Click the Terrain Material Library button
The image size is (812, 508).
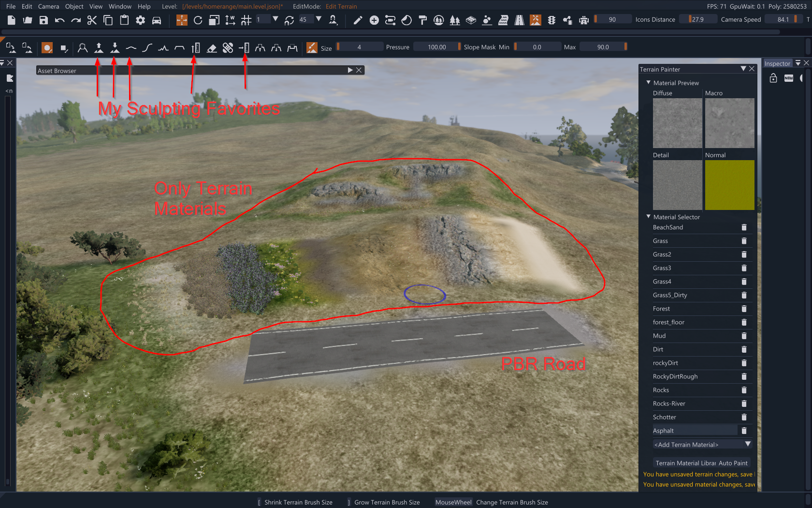685,463
